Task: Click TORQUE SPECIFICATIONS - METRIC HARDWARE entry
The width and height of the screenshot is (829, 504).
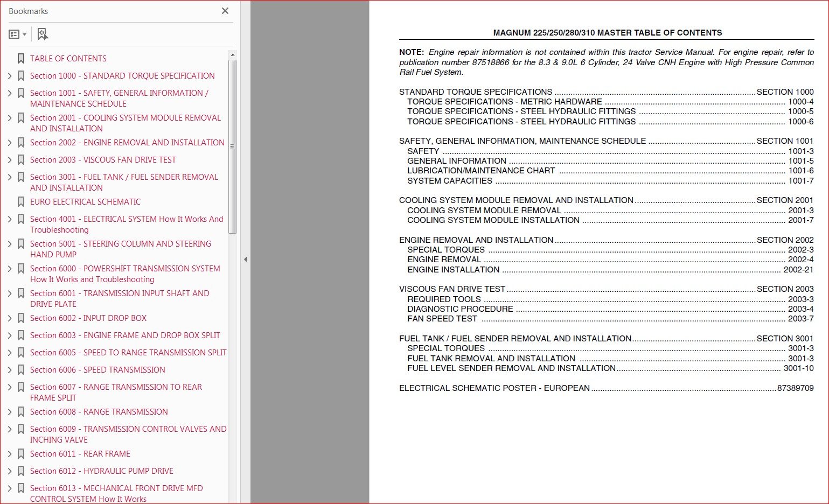Action: click(610, 102)
